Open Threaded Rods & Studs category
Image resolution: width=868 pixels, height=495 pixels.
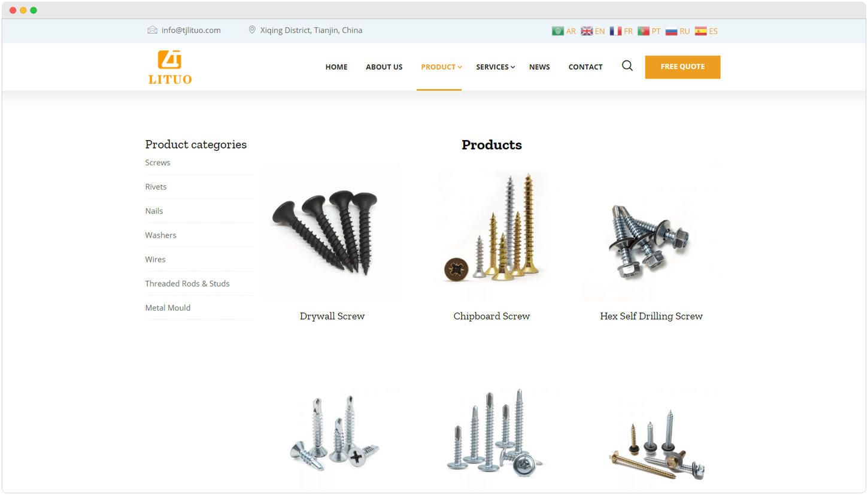(x=187, y=284)
